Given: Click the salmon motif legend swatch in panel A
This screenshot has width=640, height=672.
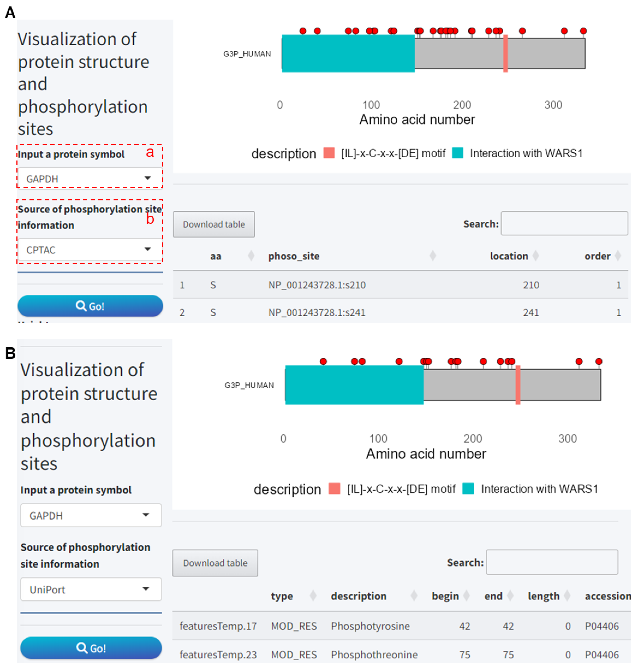Looking at the screenshot, I should click(329, 153).
